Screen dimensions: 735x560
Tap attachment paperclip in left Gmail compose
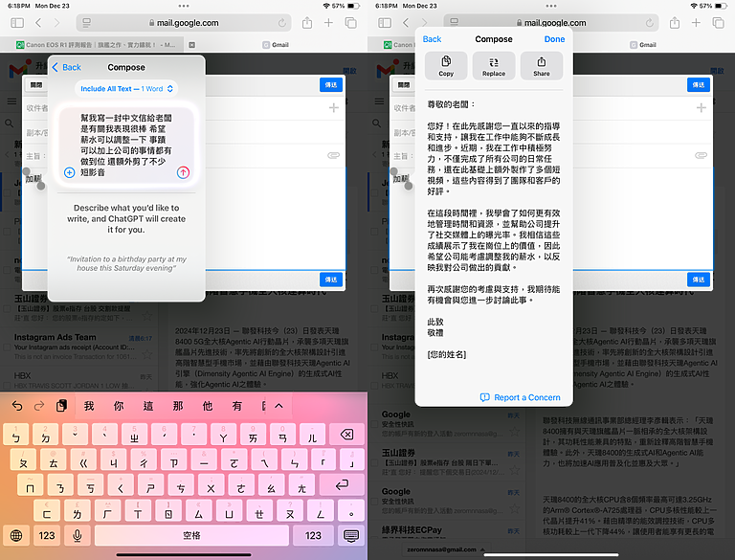[333, 155]
